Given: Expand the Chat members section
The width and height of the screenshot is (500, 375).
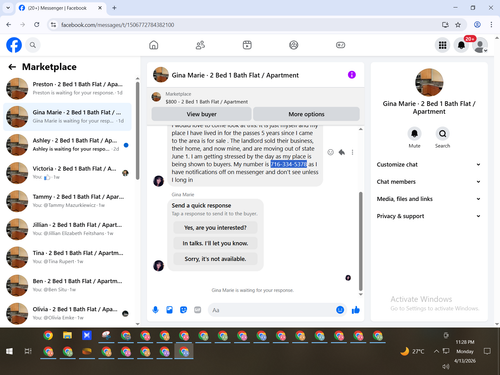Looking at the screenshot, I should point(429,182).
